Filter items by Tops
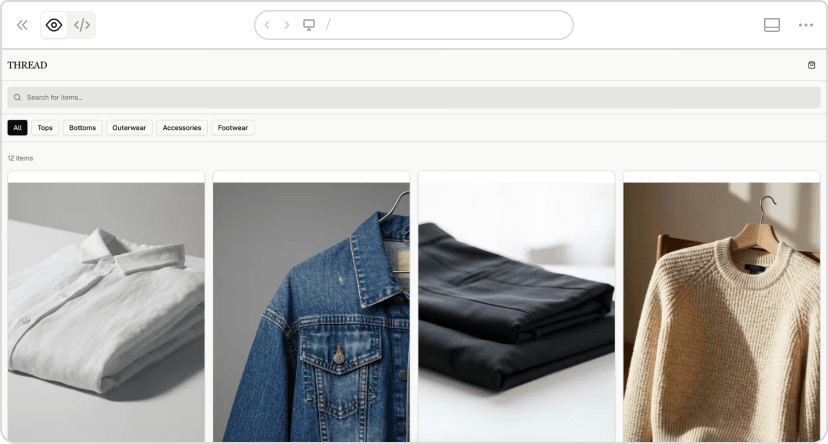Viewport: 828px width, 444px height. tap(45, 128)
